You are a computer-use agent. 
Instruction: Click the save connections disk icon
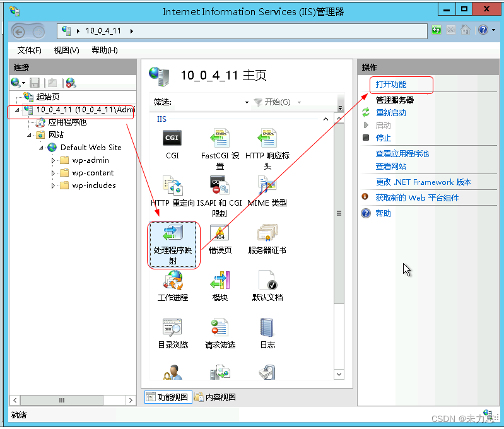35,83
